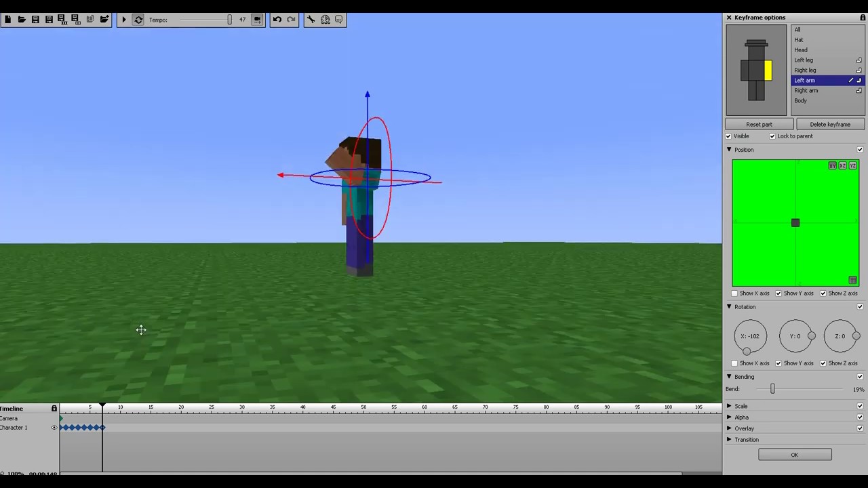Click the pencil icon on Left arm row
The image size is (868, 488).
(x=850, y=81)
